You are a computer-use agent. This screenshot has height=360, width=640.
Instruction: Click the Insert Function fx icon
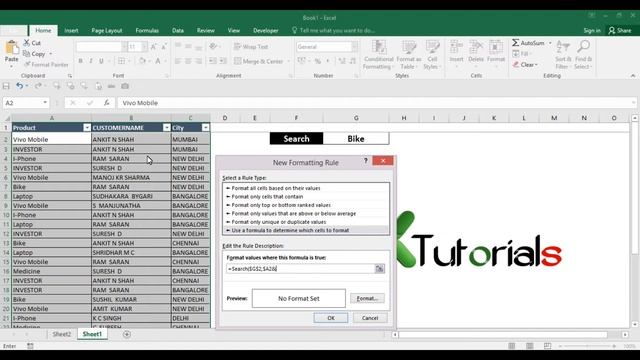pyautogui.click(x=107, y=103)
